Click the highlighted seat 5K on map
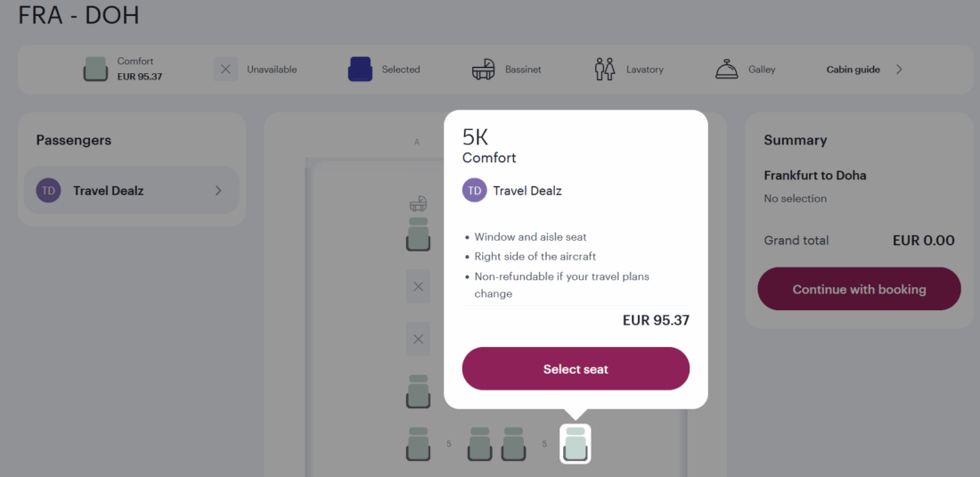 576,444
